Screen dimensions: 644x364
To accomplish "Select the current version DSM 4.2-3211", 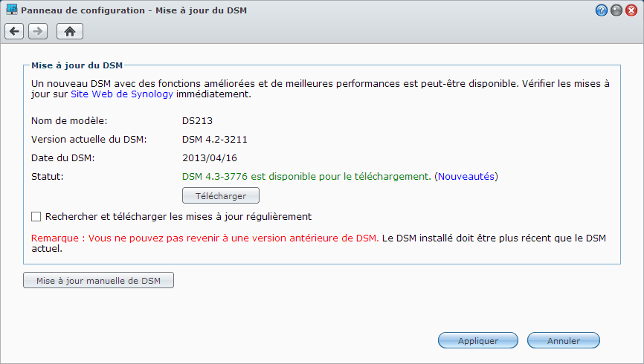I will coord(215,140).
